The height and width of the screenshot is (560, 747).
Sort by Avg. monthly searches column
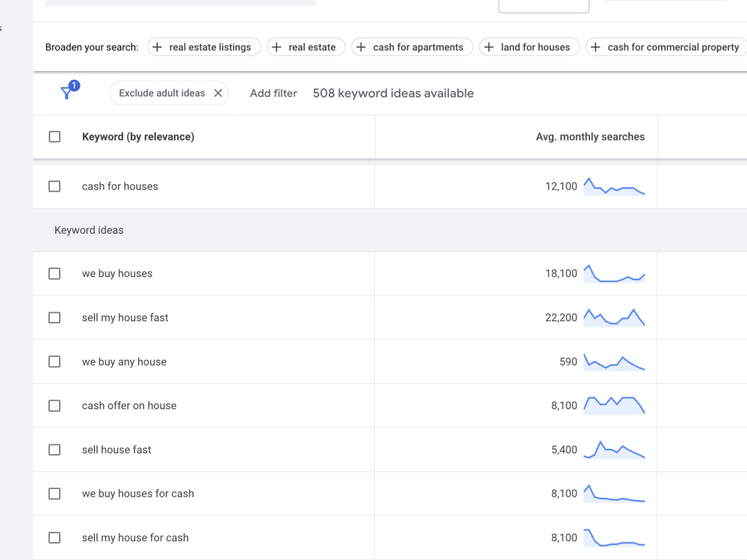pyautogui.click(x=590, y=137)
